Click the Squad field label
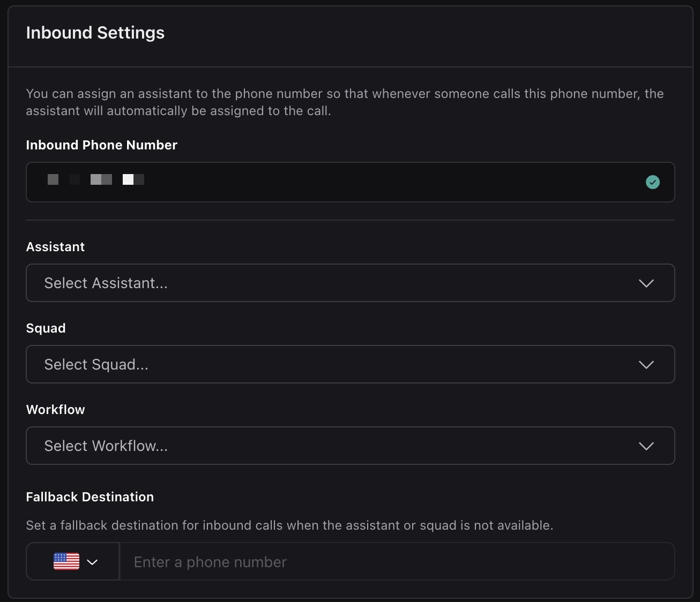The height and width of the screenshot is (602, 700). point(46,328)
